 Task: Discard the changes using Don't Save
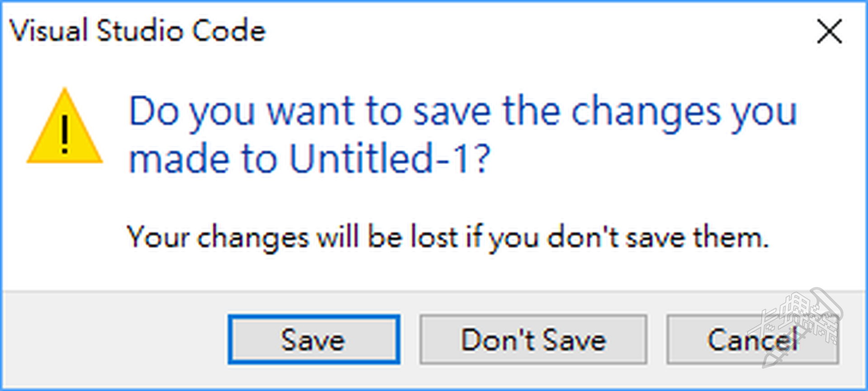click(x=533, y=339)
